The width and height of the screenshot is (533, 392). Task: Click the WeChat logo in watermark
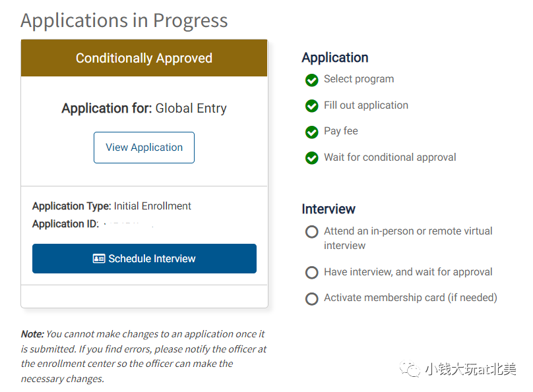click(412, 369)
